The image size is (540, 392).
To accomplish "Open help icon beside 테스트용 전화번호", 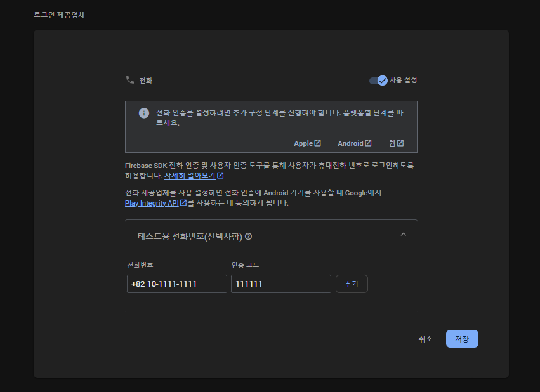I will tap(248, 237).
